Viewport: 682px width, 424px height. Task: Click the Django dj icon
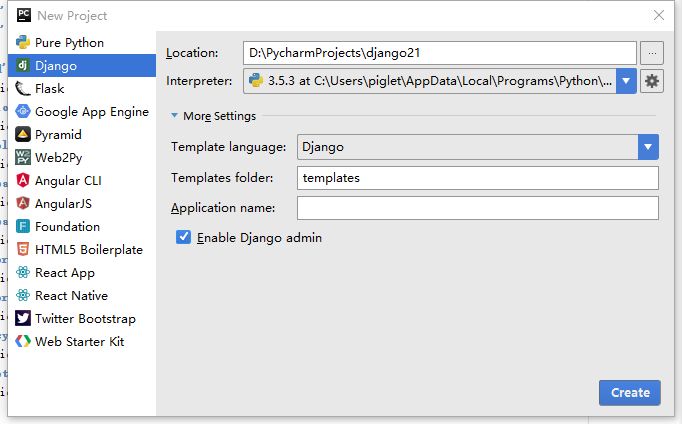coord(23,66)
